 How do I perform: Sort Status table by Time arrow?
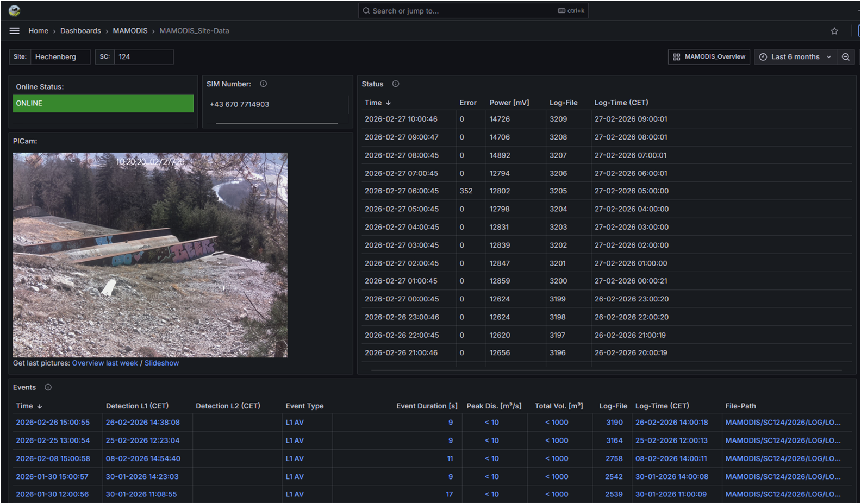coord(388,103)
